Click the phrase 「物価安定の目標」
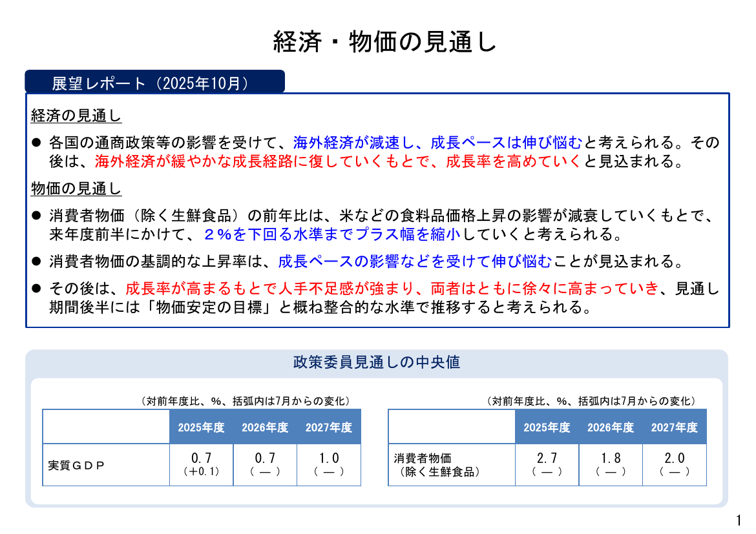The width and height of the screenshot is (756, 534). [x=209, y=307]
